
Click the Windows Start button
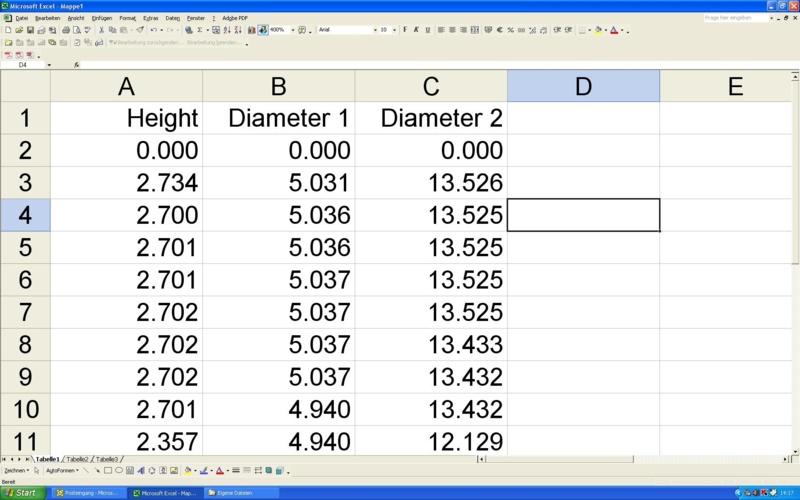22,493
